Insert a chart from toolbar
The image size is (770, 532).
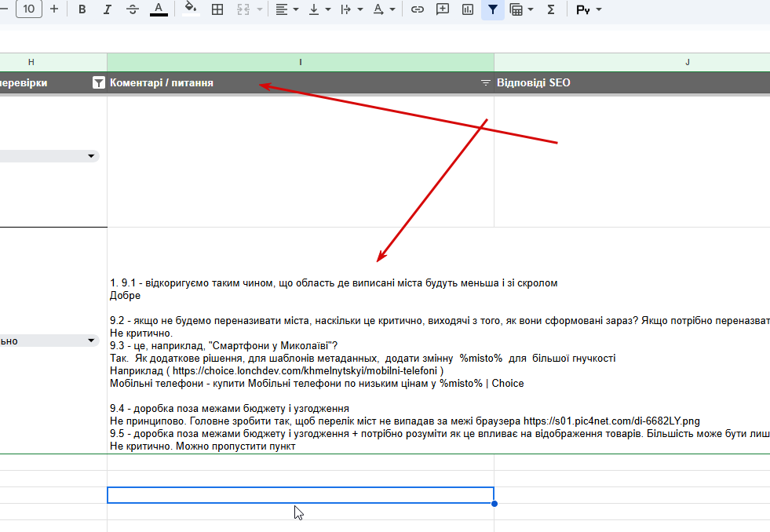[x=468, y=9]
